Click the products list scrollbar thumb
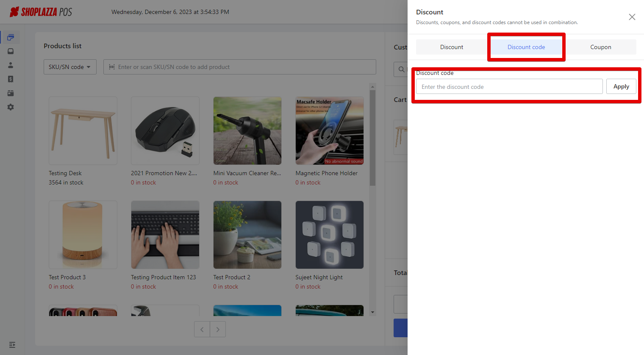Screen dimensions: 644x355 pyautogui.click(x=372, y=138)
